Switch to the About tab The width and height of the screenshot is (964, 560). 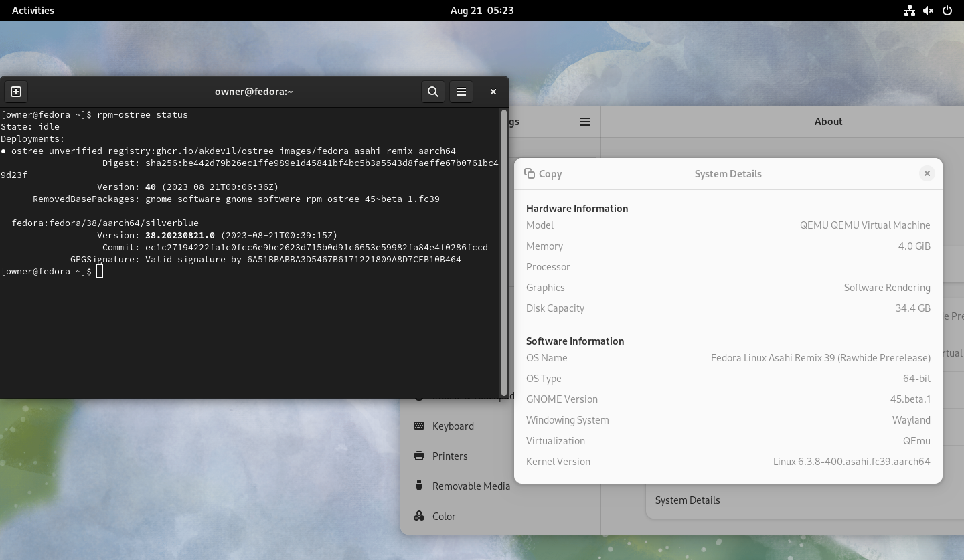click(x=828, y=122)
